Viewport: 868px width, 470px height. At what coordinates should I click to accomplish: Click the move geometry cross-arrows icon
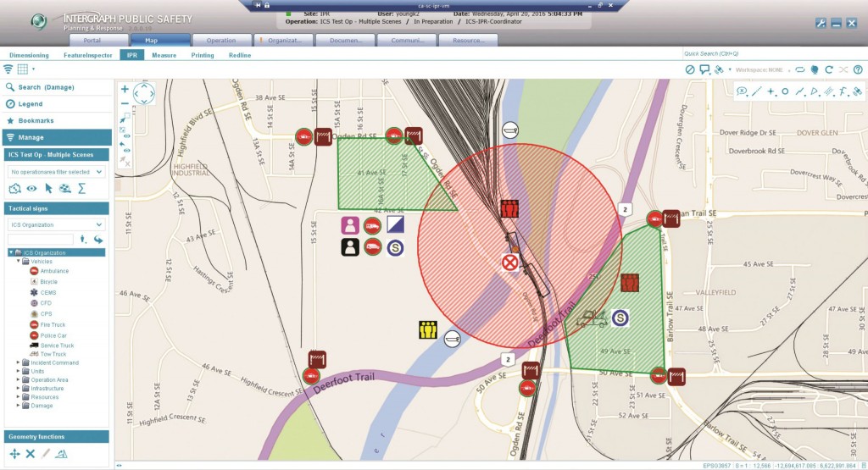pyautogui.click(x=15, y=454)
